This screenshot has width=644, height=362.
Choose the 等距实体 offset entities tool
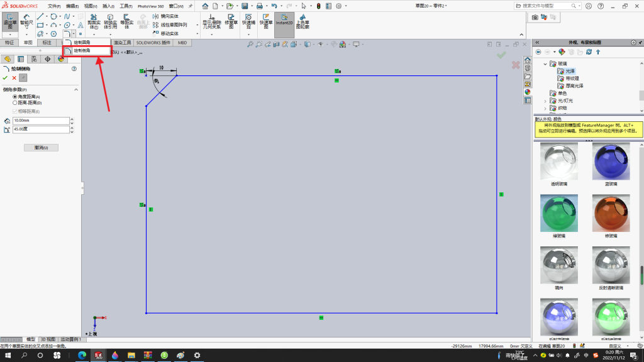click(x=126, y=21)
